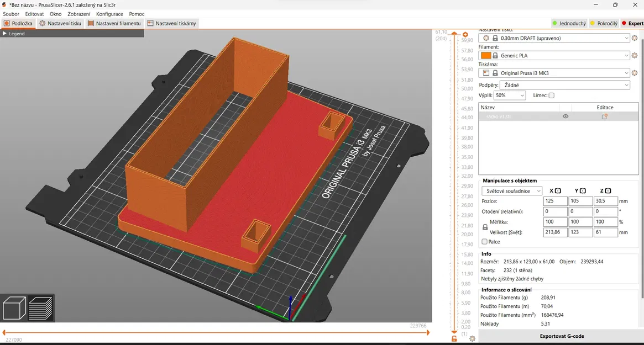Screen dimensions: 644x345
Task: Select the Expert mode option
Action: [x=632, y=24]
